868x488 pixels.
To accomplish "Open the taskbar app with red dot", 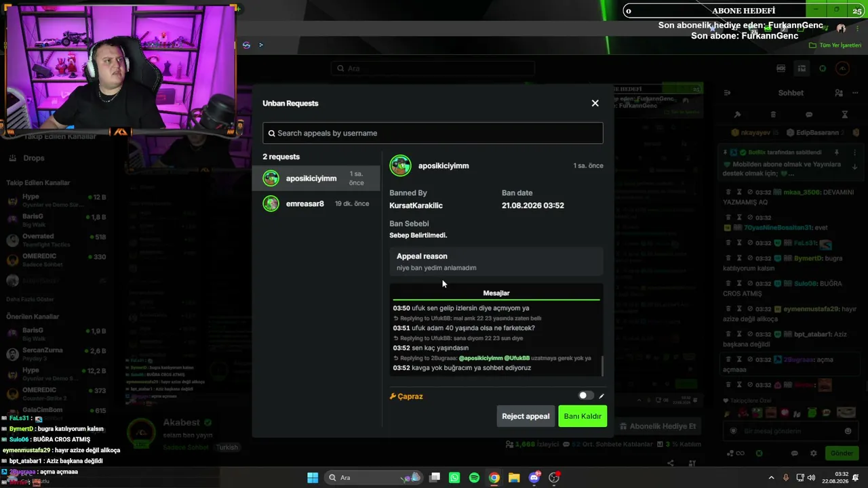I will pos(554,478).
